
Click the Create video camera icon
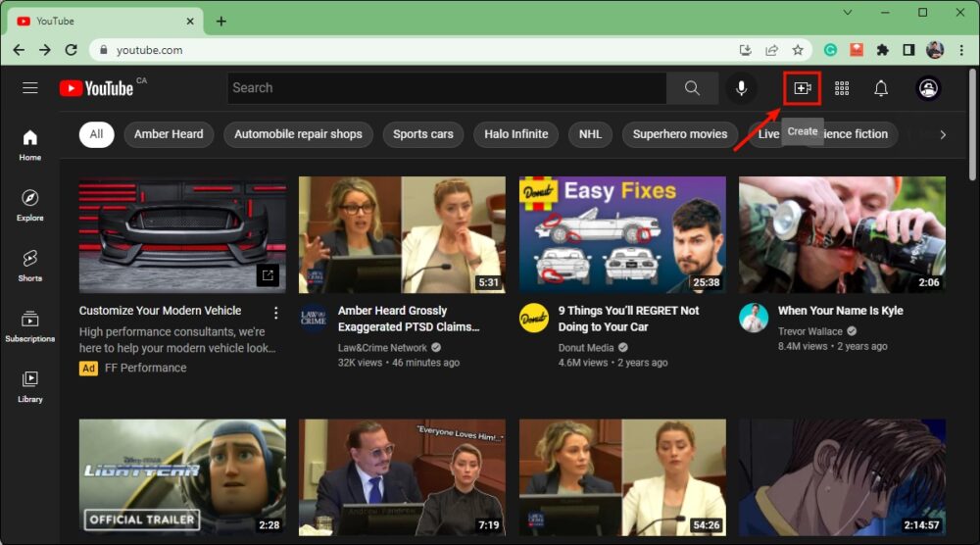coord(802,88)
